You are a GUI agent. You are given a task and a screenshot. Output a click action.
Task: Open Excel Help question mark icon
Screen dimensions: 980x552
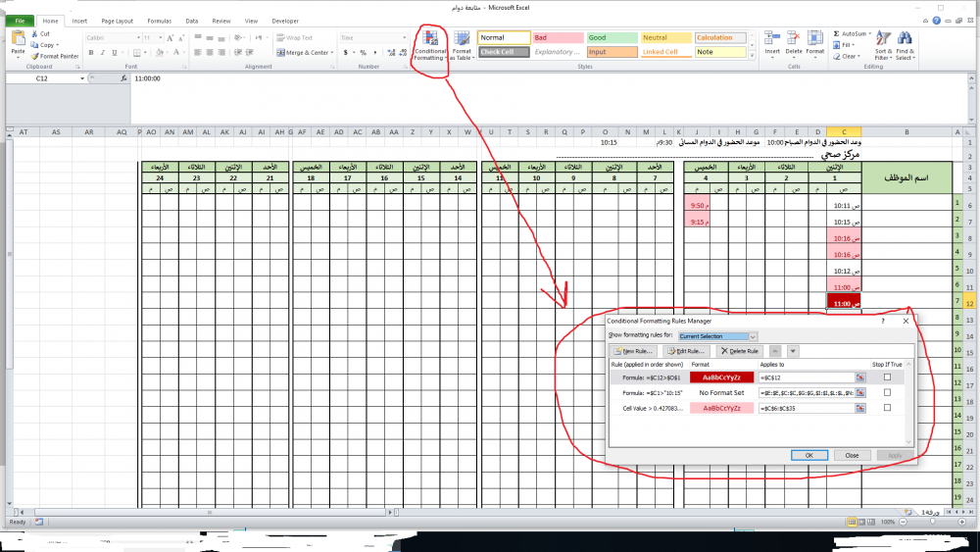pos(936,21)
